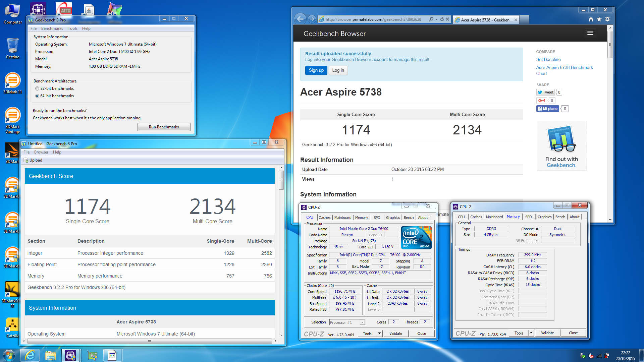This screenshot has height=362, width=644.
Task: Open Acer Aspire 5738 Benchmark Chart link
Action: [564, 70]
